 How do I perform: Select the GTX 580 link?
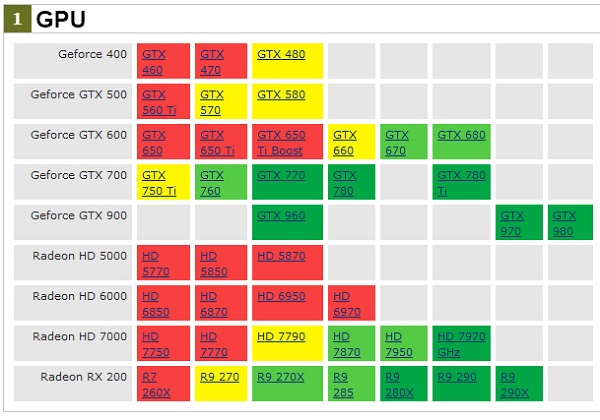coord(281,95)
